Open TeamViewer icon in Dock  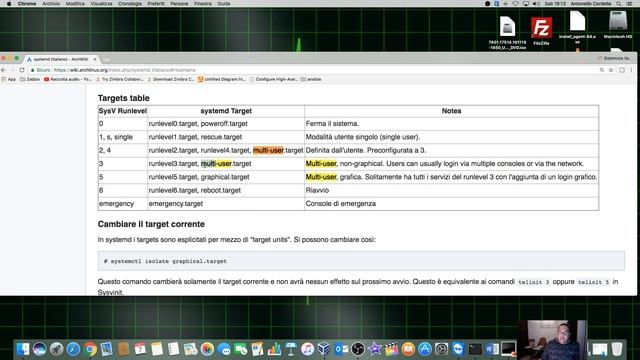(x=458, y=349)
